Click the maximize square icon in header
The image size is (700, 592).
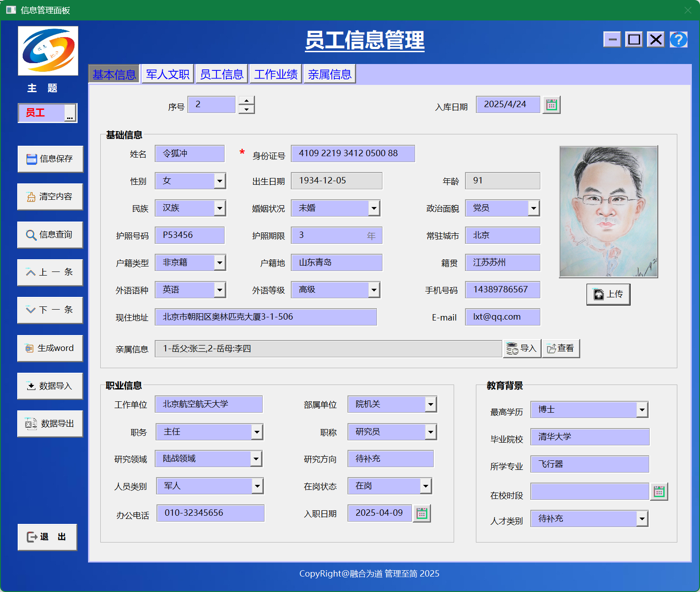(x=634, y=39)
